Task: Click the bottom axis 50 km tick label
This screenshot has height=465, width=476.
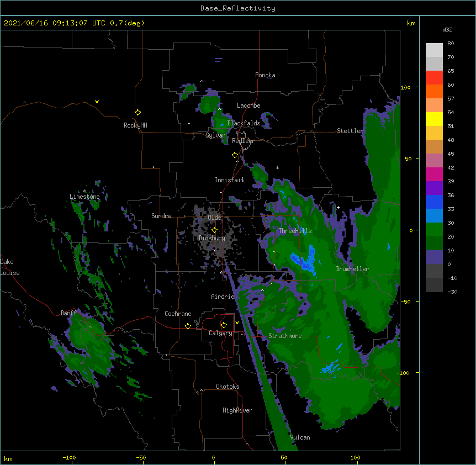Action: 284,457
